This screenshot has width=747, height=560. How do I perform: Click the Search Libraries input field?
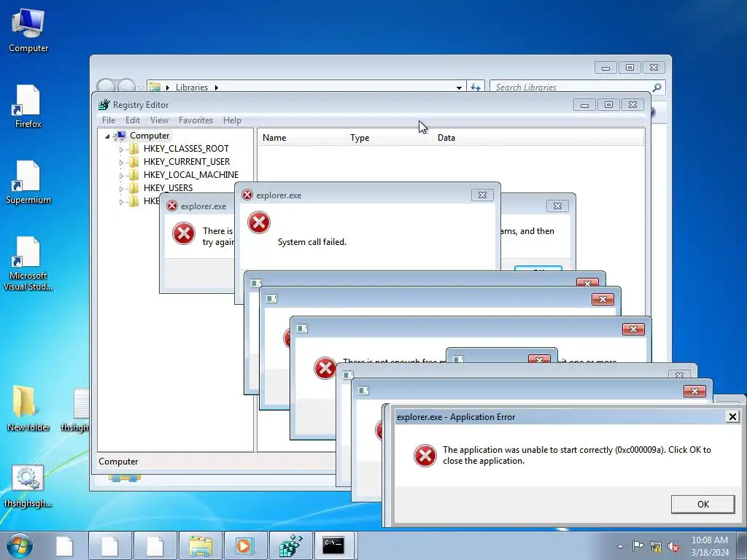pyautogui.click(x=570, y=87)
